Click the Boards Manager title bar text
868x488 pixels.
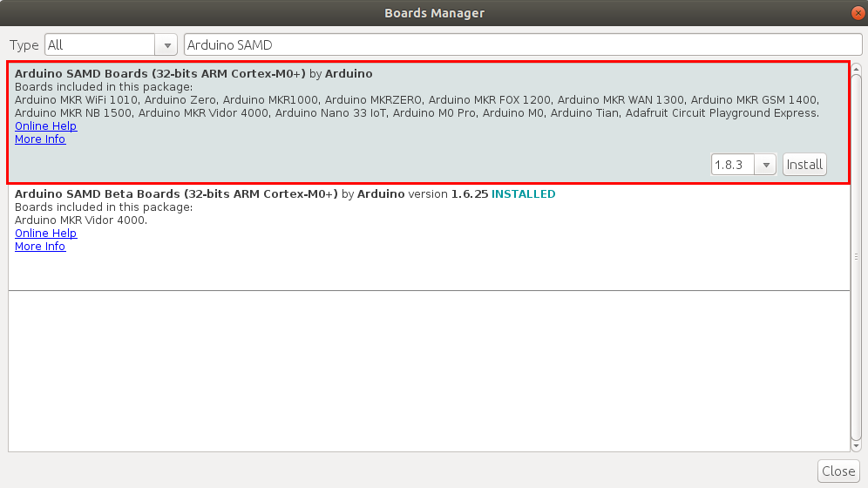point(435,13)
